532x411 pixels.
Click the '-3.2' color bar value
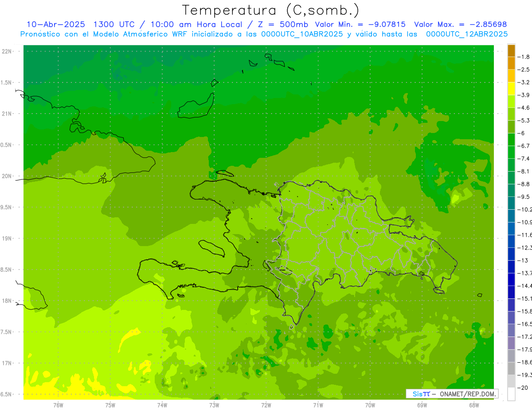524,82
